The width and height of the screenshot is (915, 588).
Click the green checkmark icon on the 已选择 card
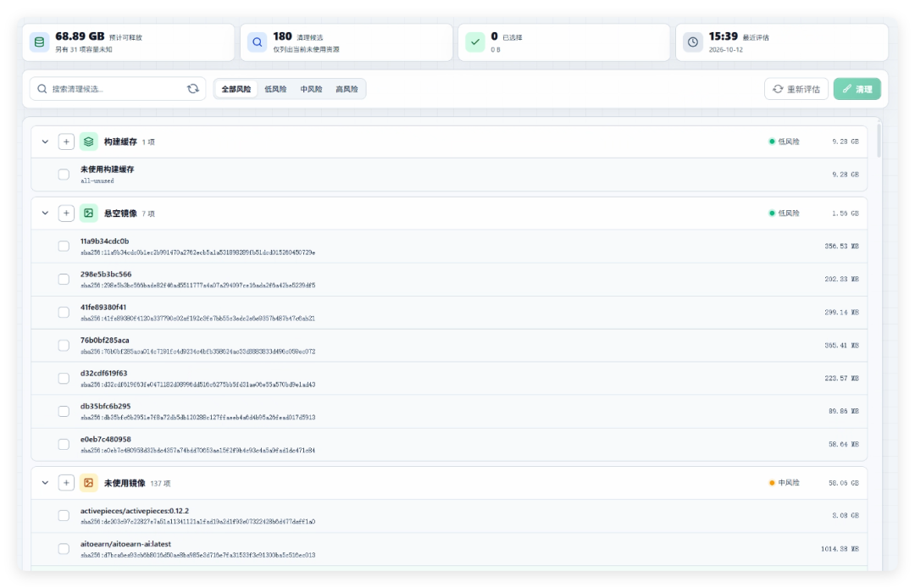tap(475, 42)
